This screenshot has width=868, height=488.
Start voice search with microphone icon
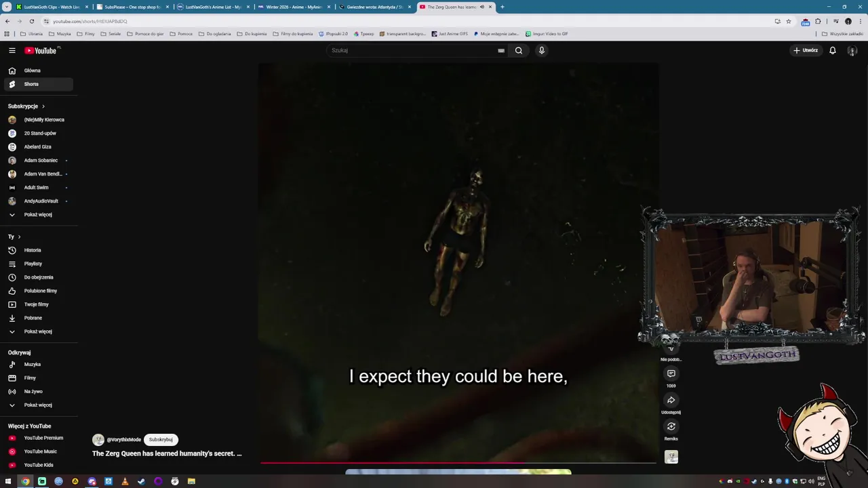coord(542,50)
